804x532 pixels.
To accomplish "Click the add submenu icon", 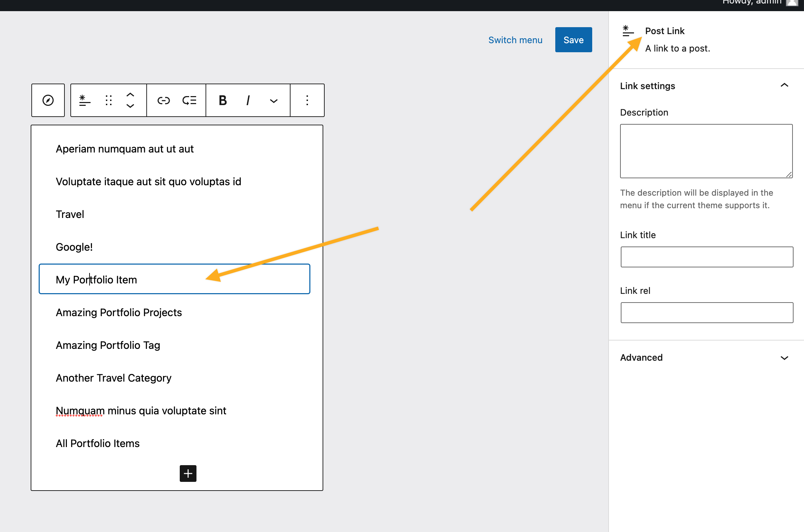I will [190, 100].
